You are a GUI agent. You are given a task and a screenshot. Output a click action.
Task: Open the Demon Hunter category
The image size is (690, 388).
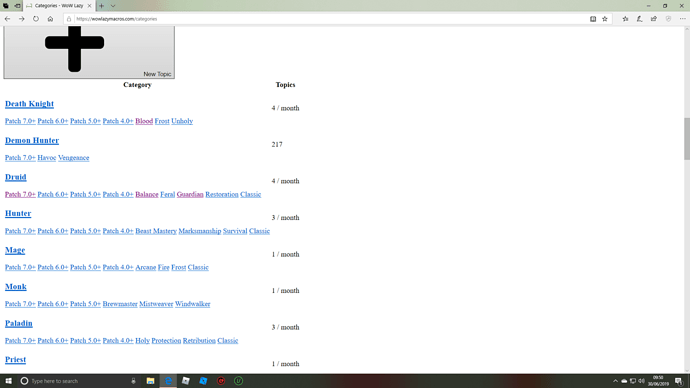click(x=32, y=140)
